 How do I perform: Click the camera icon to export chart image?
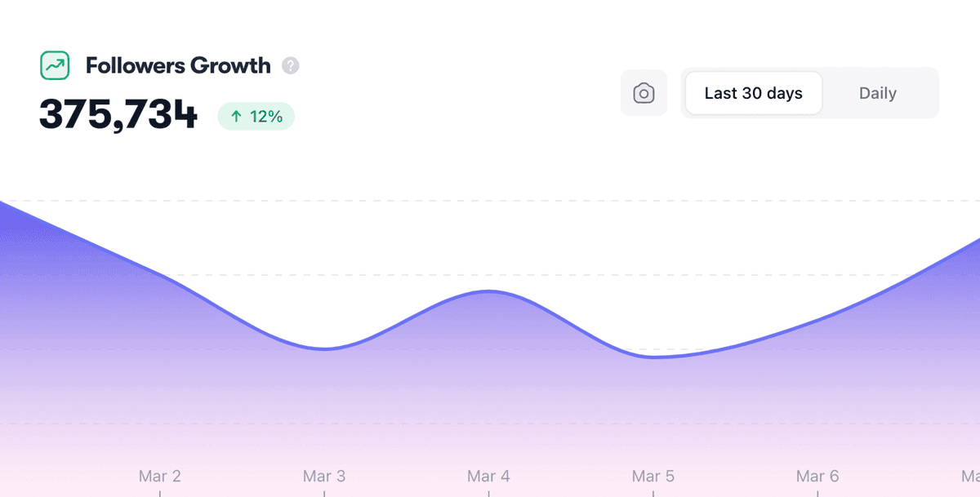click(644, 93)
